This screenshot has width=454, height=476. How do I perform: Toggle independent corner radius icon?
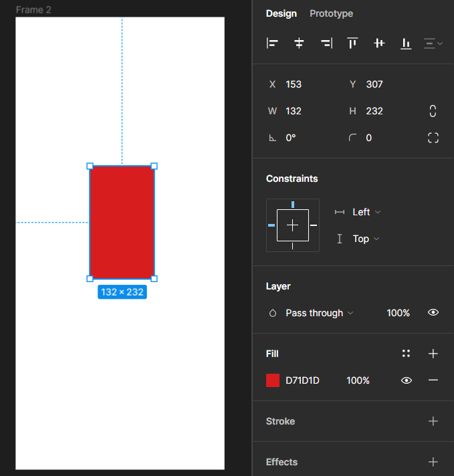433,138
